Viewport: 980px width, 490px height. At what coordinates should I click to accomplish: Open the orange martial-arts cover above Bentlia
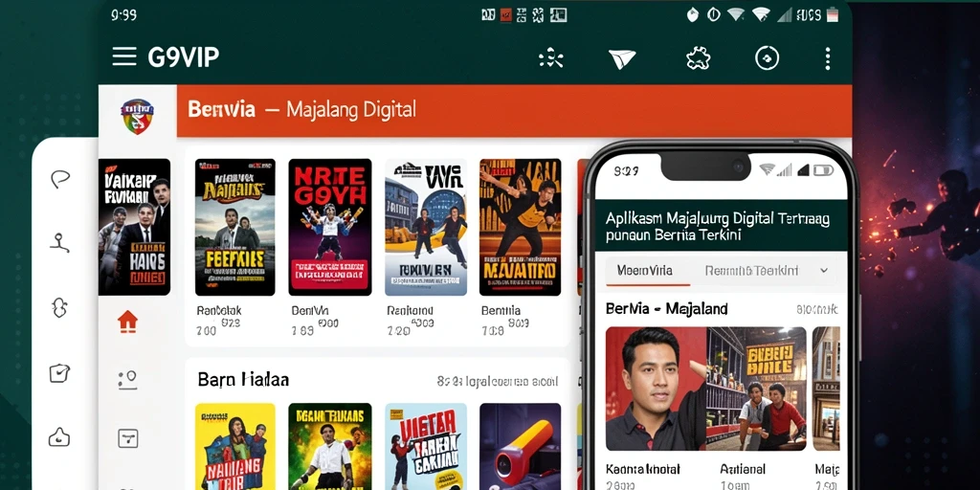[x=520, y=227]
